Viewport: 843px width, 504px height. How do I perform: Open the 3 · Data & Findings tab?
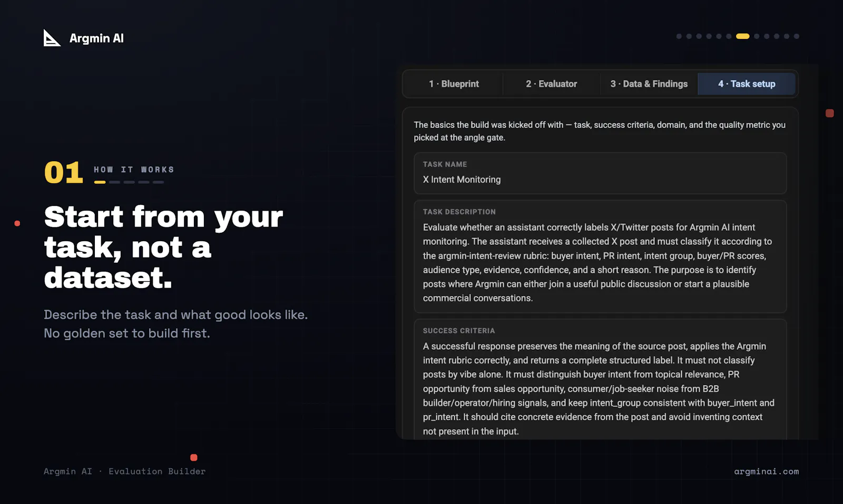(x=649, y=84)
